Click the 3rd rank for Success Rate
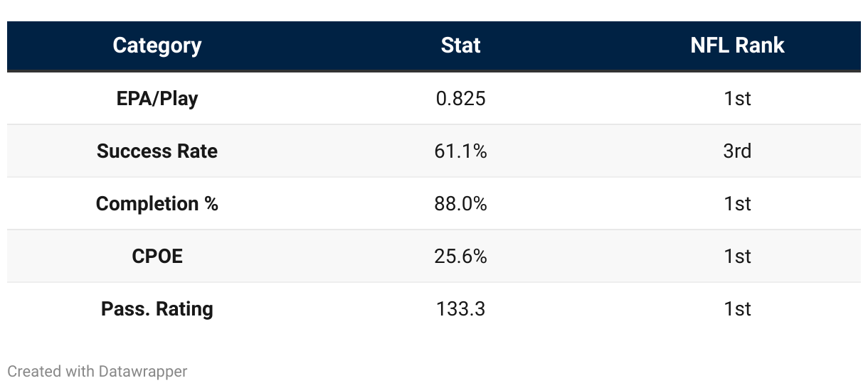This screenshot has height=388, width=868. point(737,151)
